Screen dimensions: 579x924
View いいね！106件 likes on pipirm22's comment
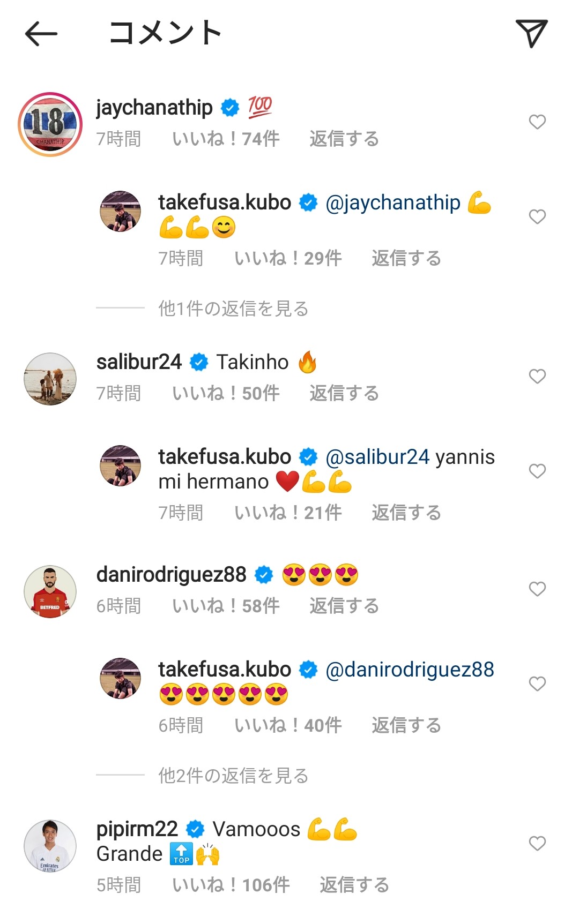click(x=231, y=885)
